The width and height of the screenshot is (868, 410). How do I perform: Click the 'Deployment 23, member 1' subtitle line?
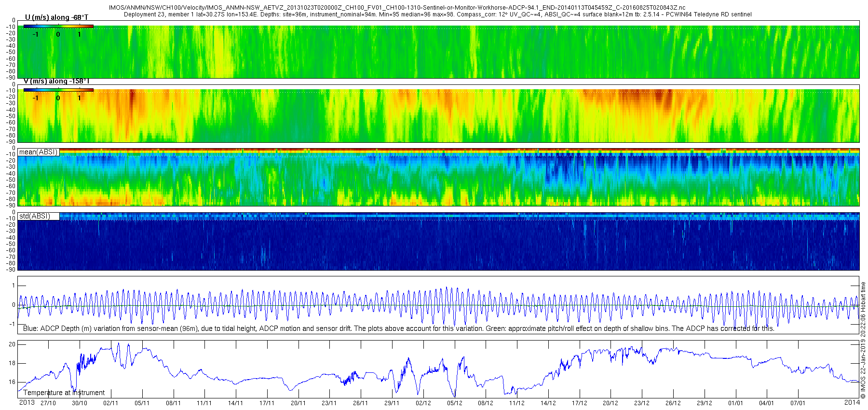[x=437, y=14]
